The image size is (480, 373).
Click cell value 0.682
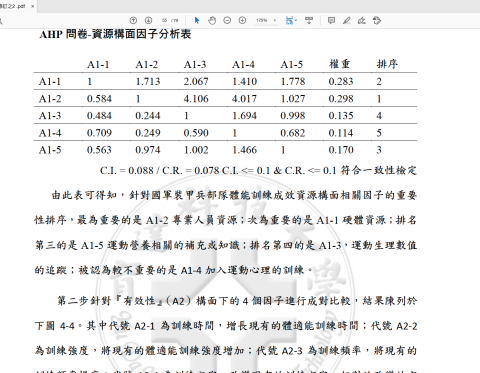293,133
